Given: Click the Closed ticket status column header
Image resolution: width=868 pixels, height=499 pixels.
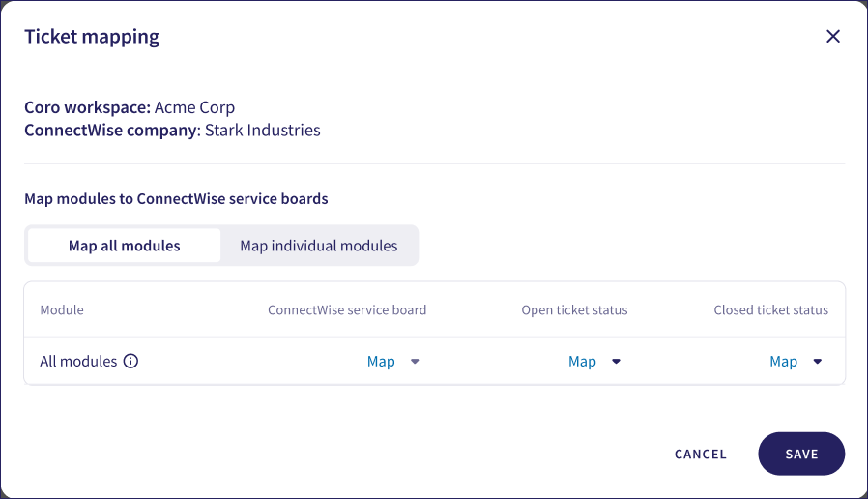Looking at the screenshot, I should tap(770, 310).
